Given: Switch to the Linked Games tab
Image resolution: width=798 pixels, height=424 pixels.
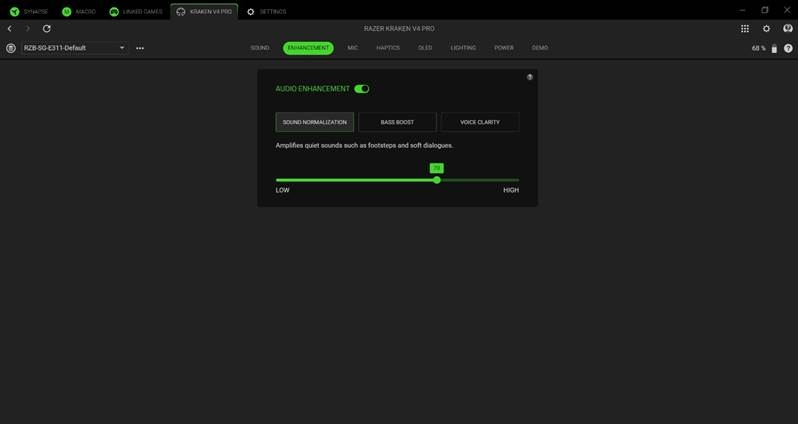Looking at the screenshot, I should click(x=136, y=11).
